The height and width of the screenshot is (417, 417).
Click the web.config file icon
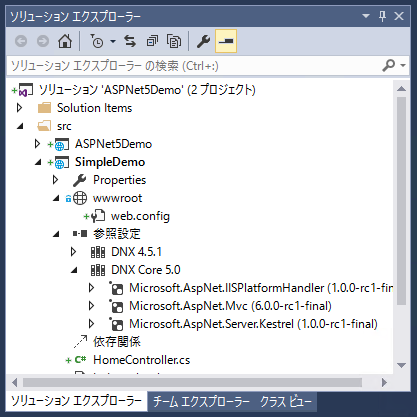[x=98, y=216]
